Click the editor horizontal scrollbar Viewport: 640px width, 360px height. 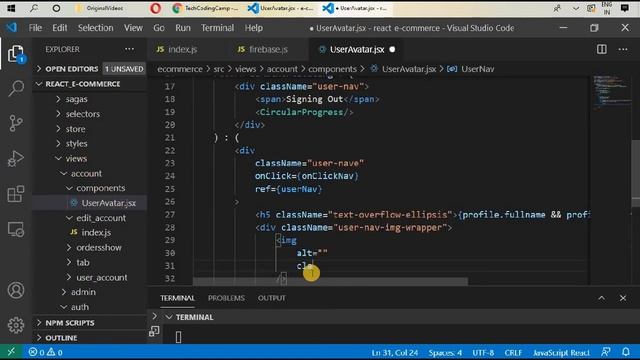pos(330,281)
